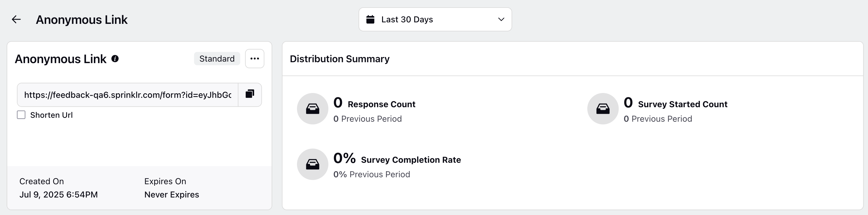Click the Response Count inbox icon

pos(312,108)
